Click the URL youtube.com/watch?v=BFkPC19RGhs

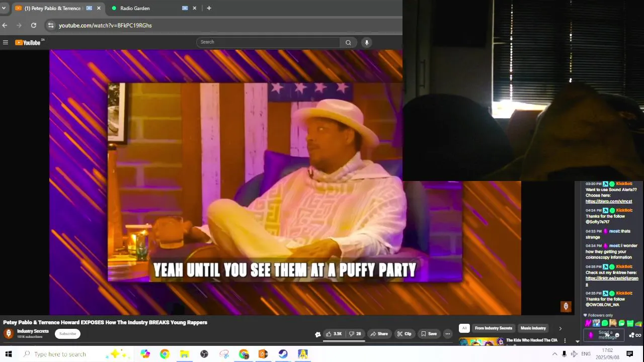point(105,25)
